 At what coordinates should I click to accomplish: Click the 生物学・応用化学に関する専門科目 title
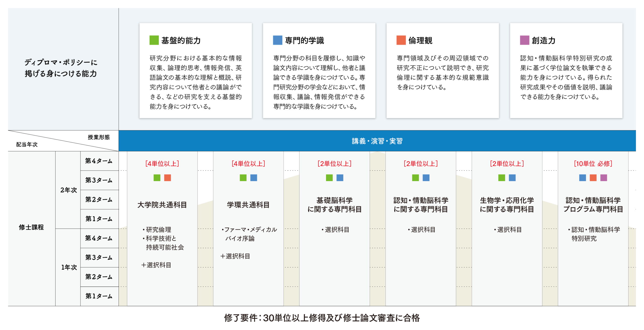click(x=507, y=205)
